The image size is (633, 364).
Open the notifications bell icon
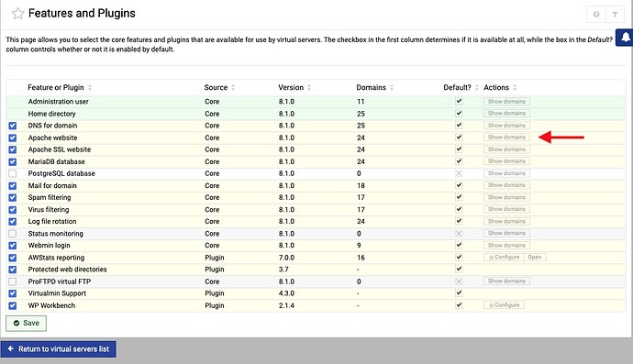[626, 37]
